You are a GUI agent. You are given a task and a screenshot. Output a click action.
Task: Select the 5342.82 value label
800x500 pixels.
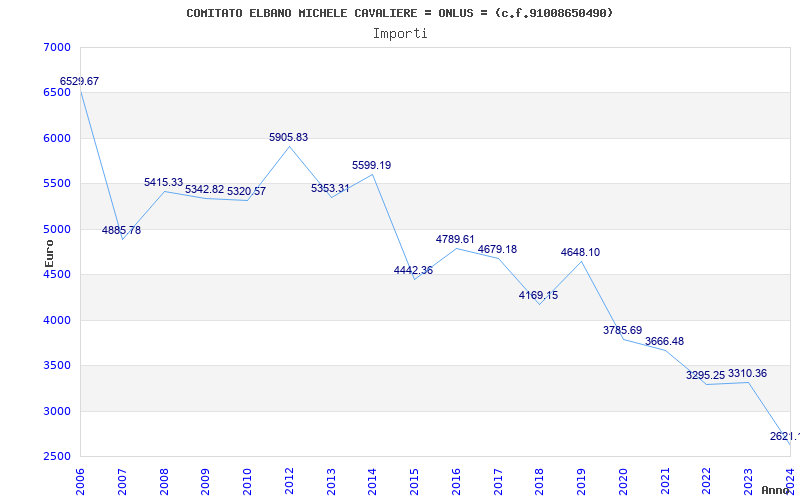(x=205, y=189)
